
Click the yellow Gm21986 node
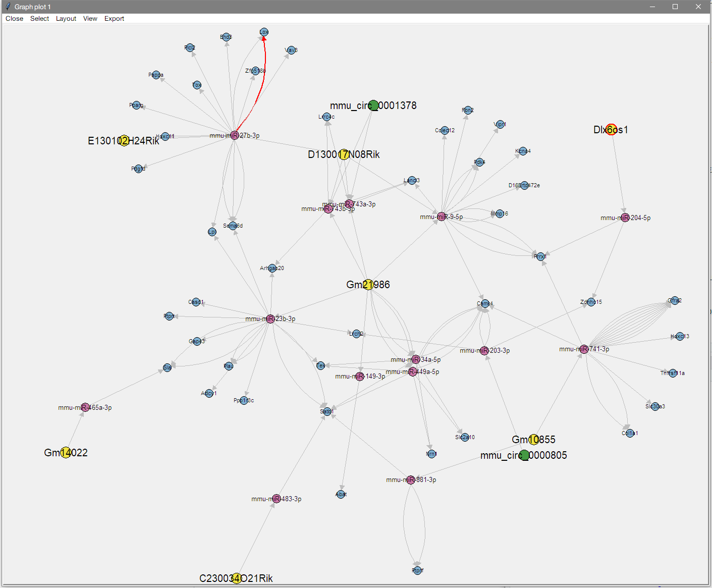click(x=369, y=283)
